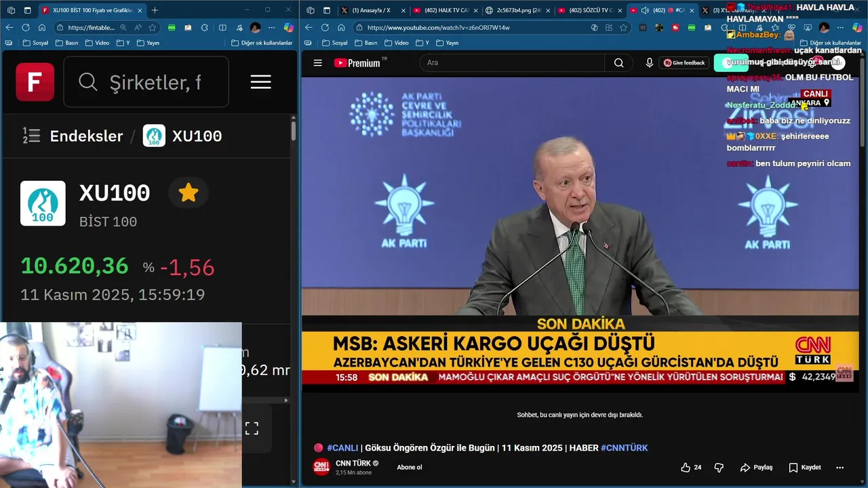
Task: Click the fintables address bar URL
Action: tap(92, 28)
